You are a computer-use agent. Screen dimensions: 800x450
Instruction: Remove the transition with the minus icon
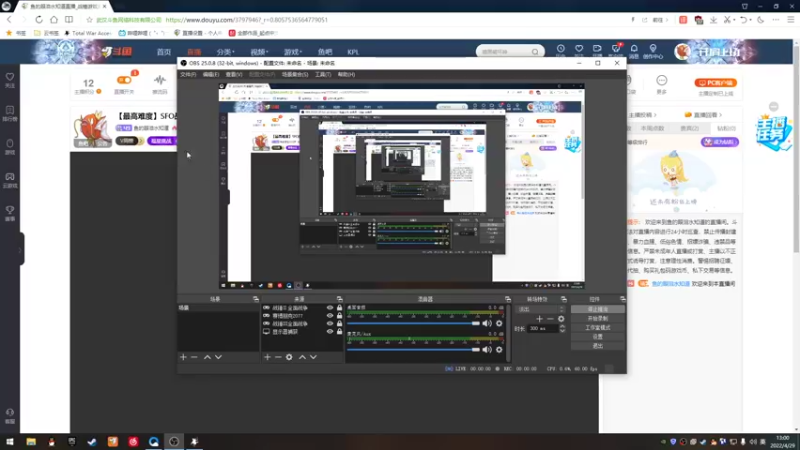(550, 319)
